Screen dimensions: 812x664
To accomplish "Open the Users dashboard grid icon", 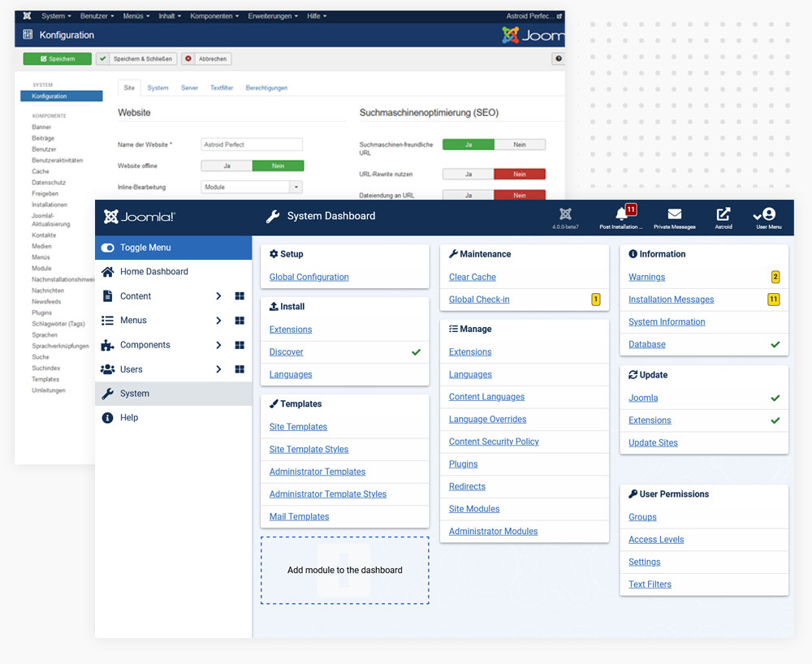I will pos(240,369).
